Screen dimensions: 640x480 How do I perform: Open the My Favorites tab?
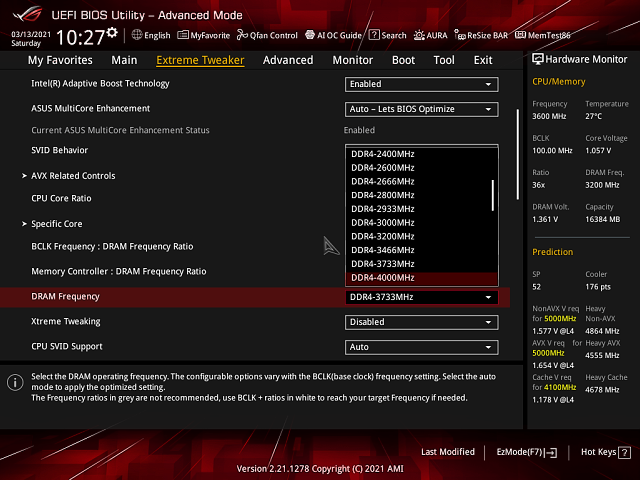tap(60, 60)
